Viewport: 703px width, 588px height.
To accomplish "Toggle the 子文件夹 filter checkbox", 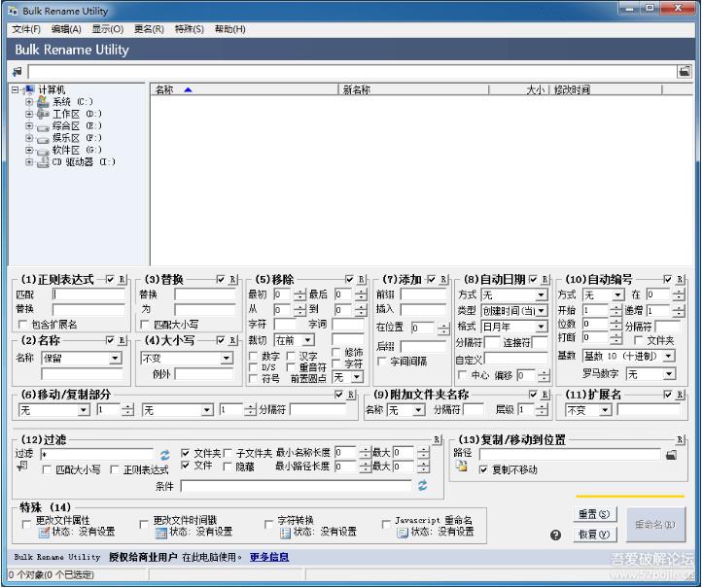I will point(229,453).
